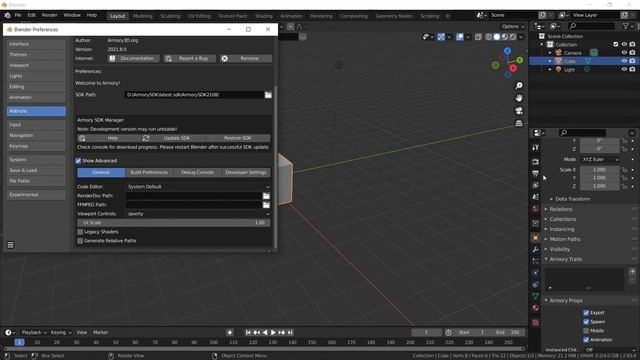
Task: Click the Scale X value field
Action: coord(600,170)
